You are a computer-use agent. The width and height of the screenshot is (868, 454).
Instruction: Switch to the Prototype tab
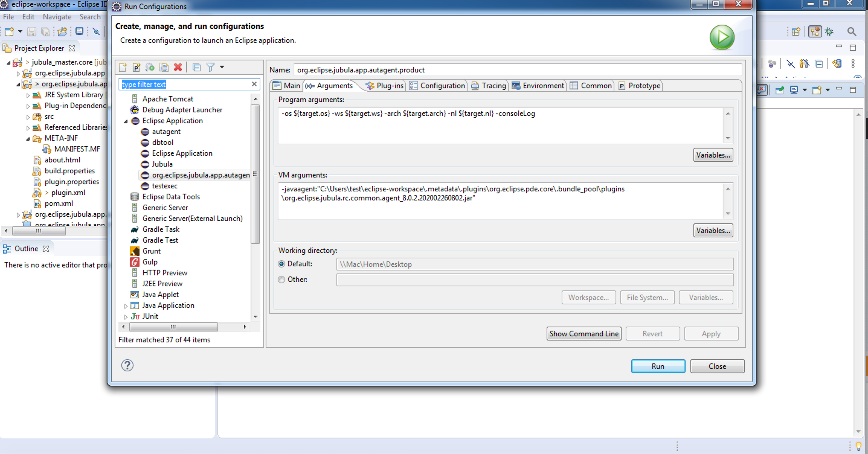pyautogui.click(x=640, y=85)
